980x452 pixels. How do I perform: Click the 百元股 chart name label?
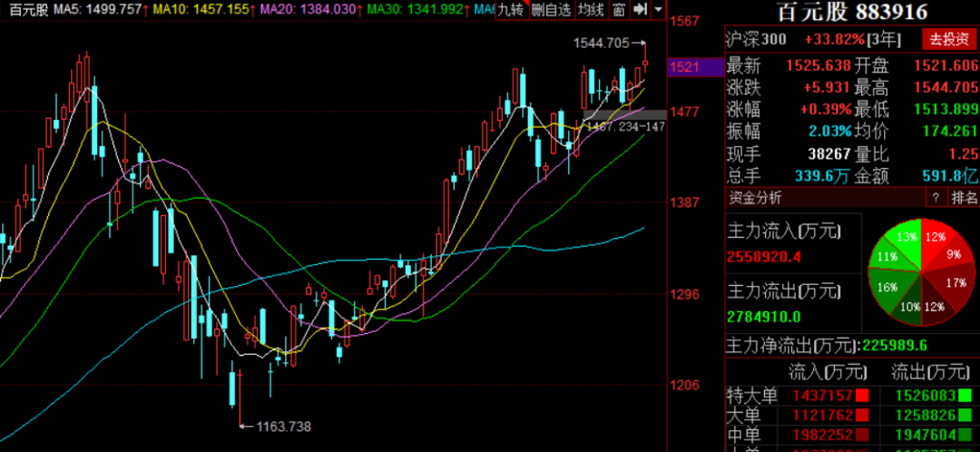29,9
